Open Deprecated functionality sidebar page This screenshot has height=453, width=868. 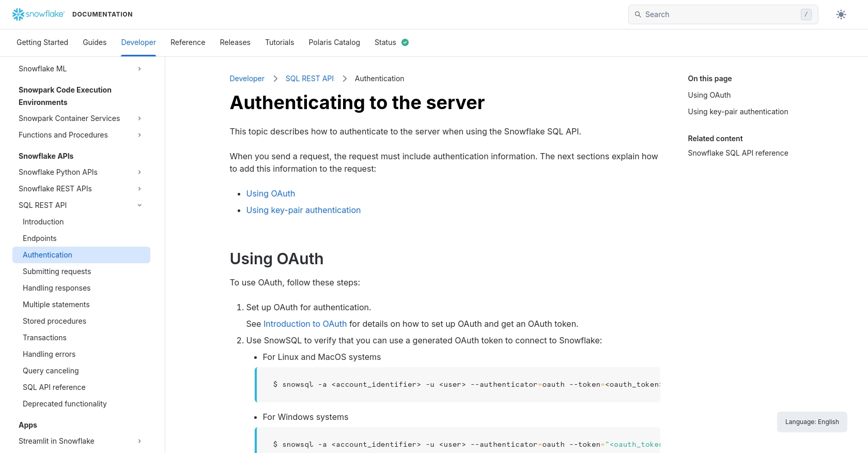click(65, 404)
